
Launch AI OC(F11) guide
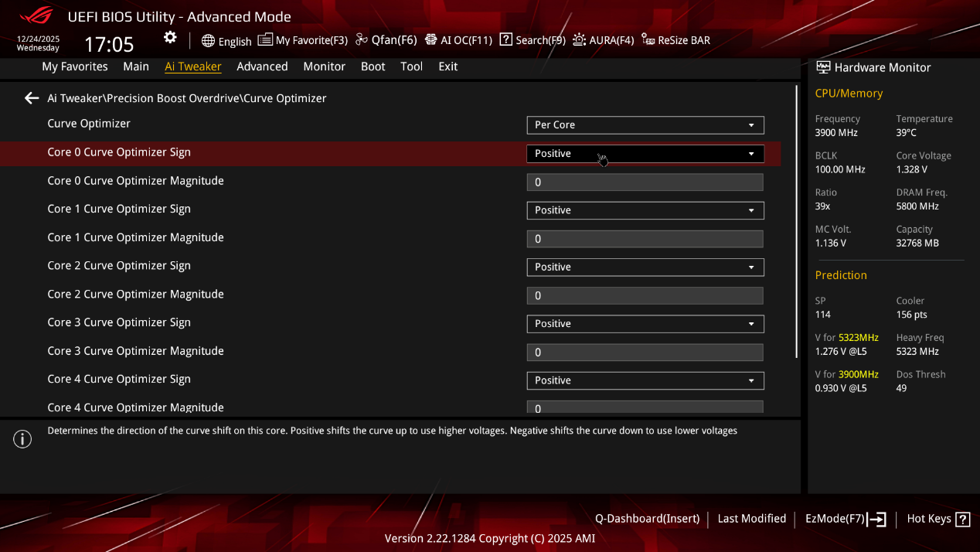click(x=458, y=40)
